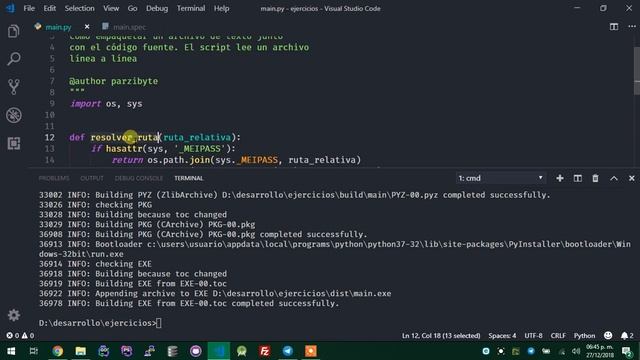Open the Go menu
This screenshot has height=360, width=640.
pyautogui.click(x=132, y=8)
